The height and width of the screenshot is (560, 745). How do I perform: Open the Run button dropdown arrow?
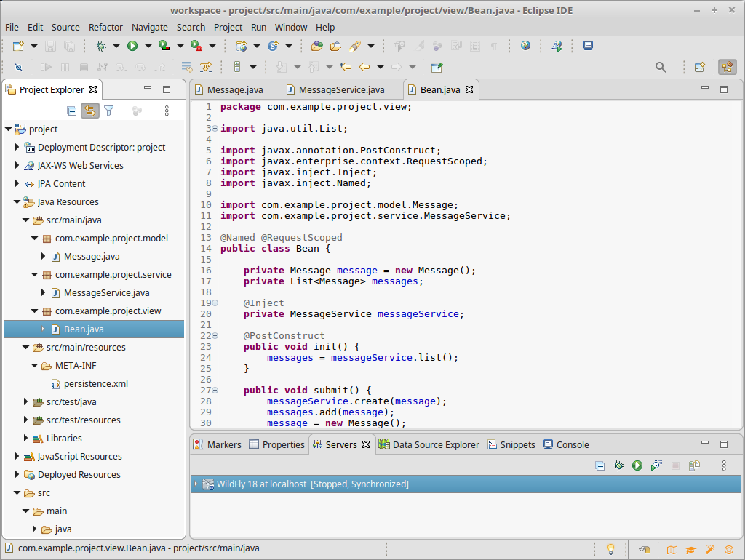(x=148, y=46)
